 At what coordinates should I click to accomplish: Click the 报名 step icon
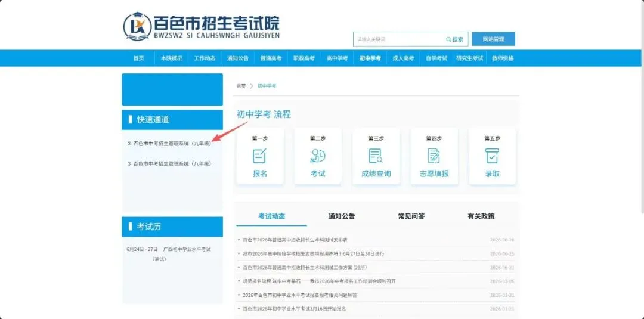259,156
